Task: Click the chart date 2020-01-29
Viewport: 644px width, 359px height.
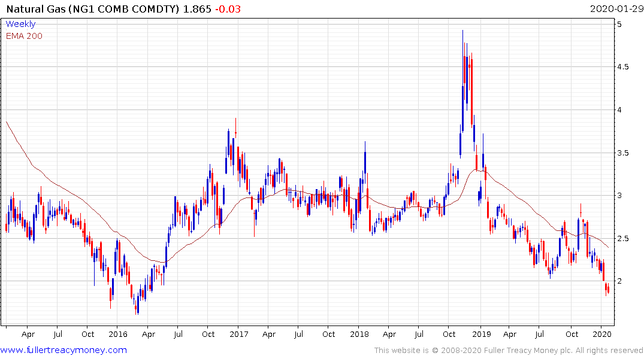Action: point(616,9)
